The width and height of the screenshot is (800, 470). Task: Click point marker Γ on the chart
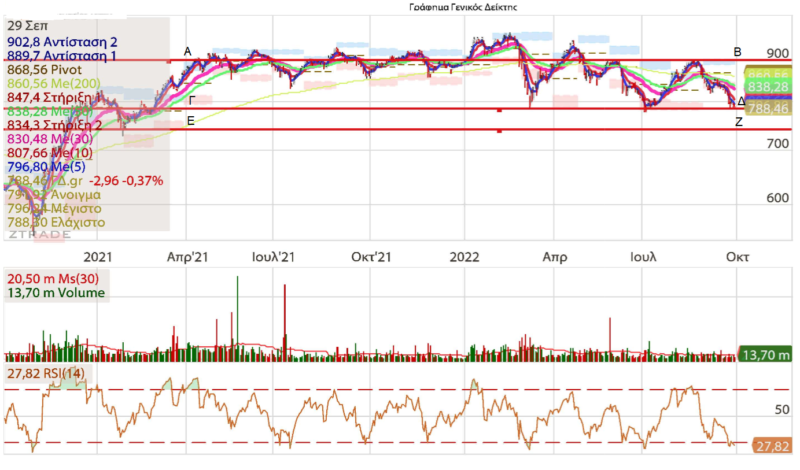tap(190, 100)
